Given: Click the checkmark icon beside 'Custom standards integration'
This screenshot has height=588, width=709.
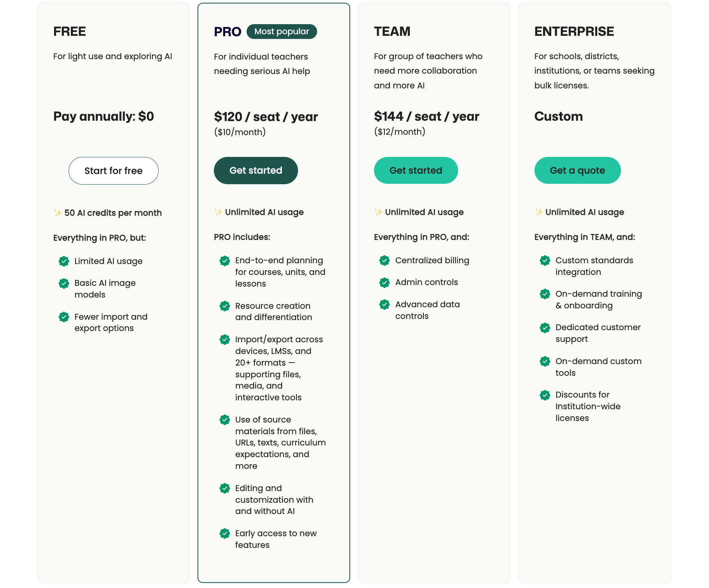Looking at the screenshot, I should click(x=545, y=260).
